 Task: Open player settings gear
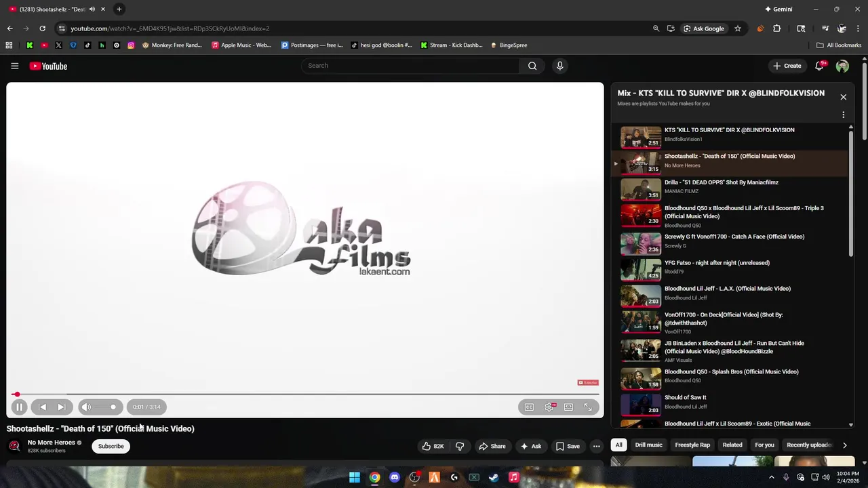tap(549, 407)
